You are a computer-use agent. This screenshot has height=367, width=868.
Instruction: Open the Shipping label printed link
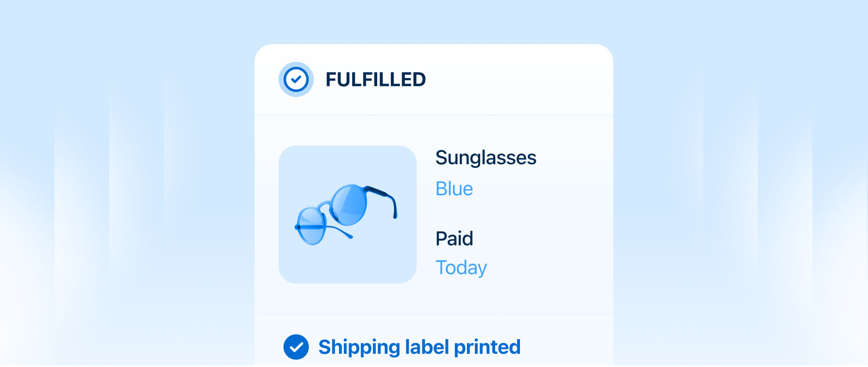click(x=419, y=347)
